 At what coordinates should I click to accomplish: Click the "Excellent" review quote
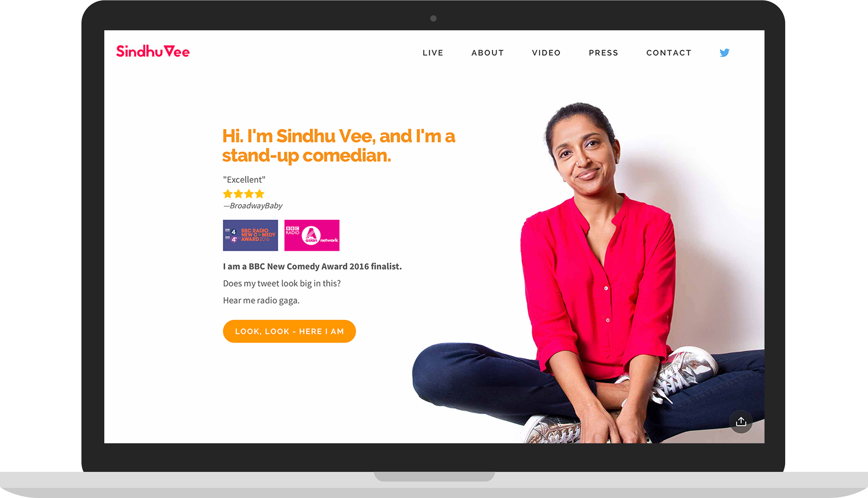244,180
